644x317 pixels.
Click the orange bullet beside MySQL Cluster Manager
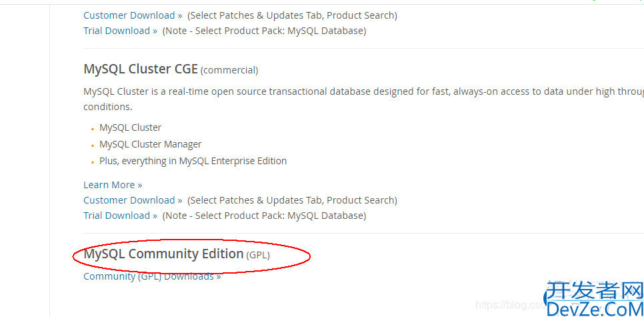(92, 145)
